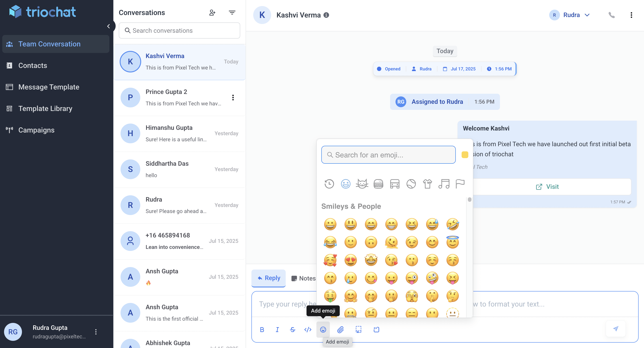Select the Reply tab
The image size is (644, 348).
(x=268, y=278)
